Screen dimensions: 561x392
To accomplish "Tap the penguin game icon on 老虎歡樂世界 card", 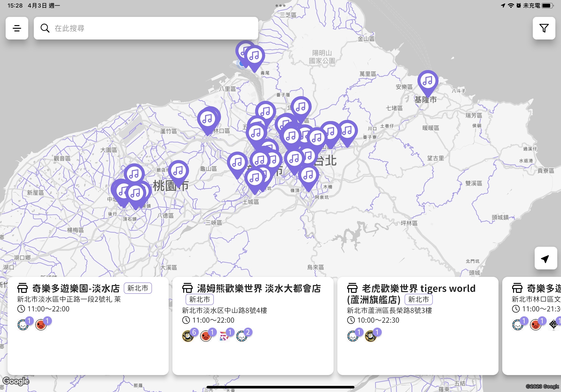I will point(371,336).
